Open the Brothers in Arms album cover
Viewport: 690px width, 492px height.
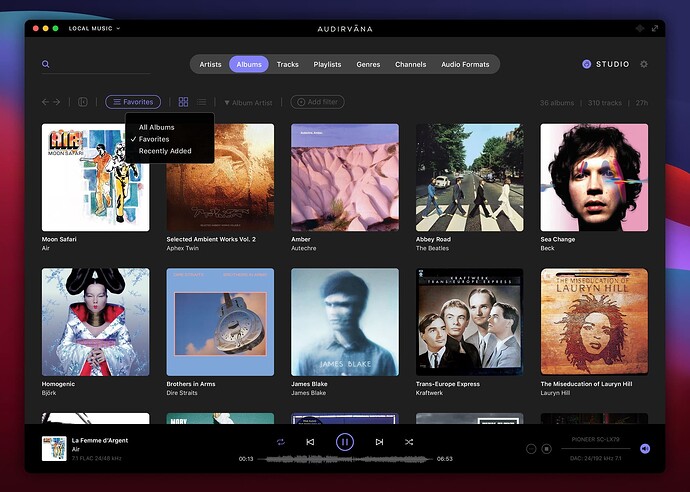[220, 322]
